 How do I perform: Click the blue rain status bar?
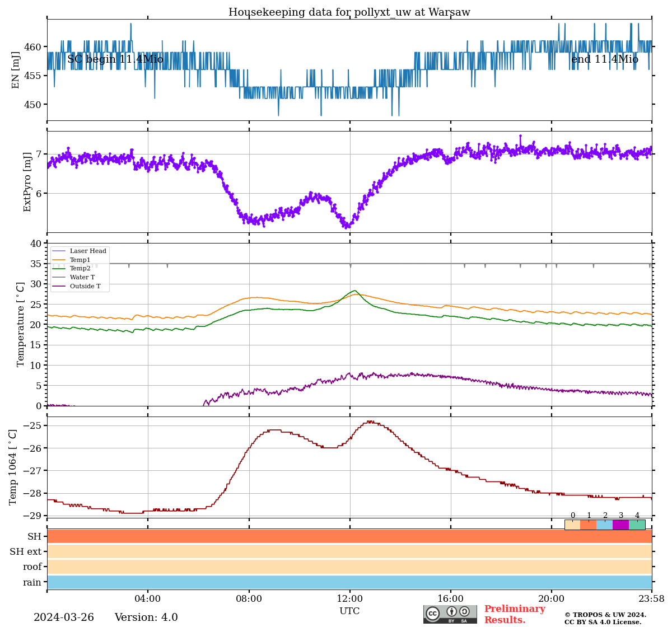pyautogui.click(x=349, y=582)
